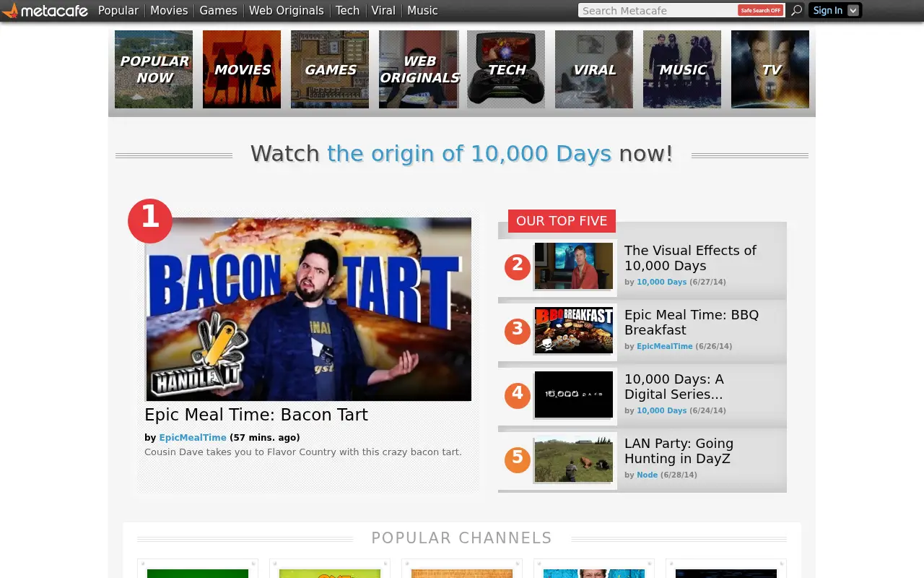Click '10,000 Days: A Digital Series...' title
924x578 pixels.
(x=674, y=387)
